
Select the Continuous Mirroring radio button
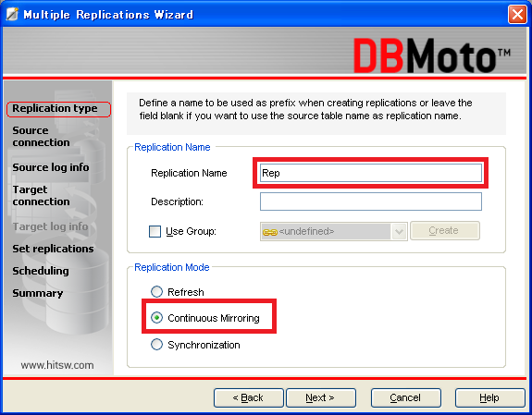(156, 318)
